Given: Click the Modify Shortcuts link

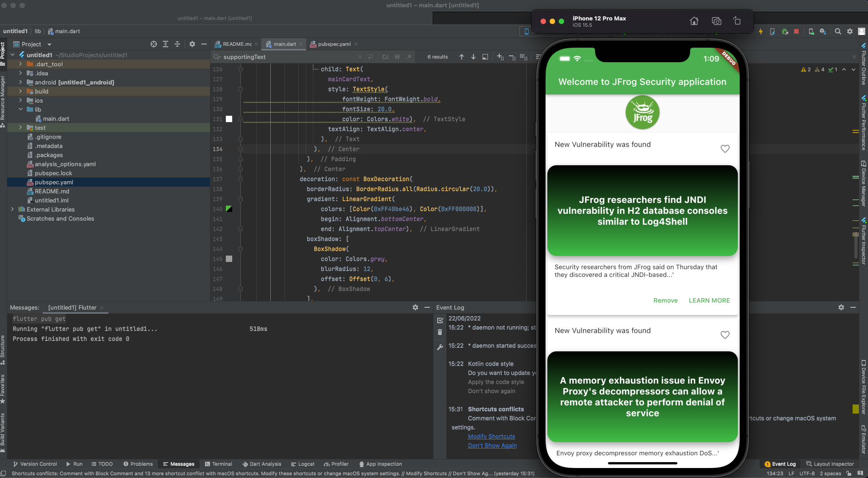Looking at the screenshot, I should click(491, 436).
